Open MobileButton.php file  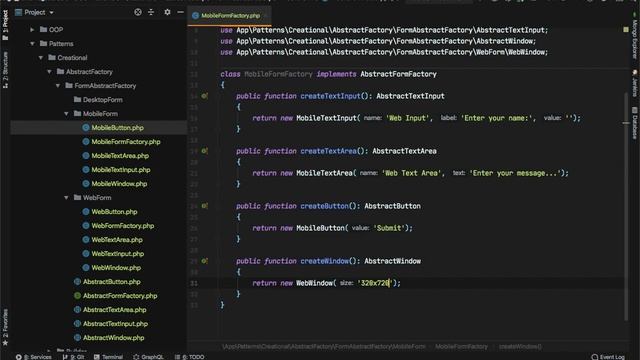coord(113,128)
